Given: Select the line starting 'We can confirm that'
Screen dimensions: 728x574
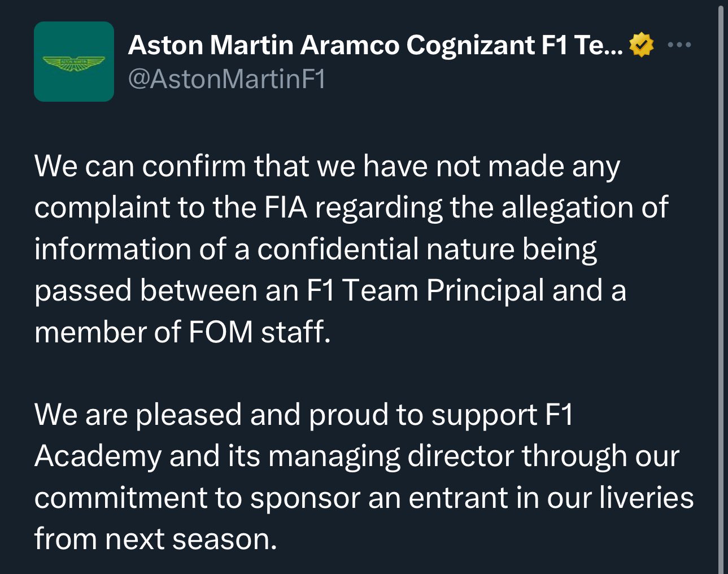Looking at the screenshot, I should pyautogui.click(x=327, y=167).
